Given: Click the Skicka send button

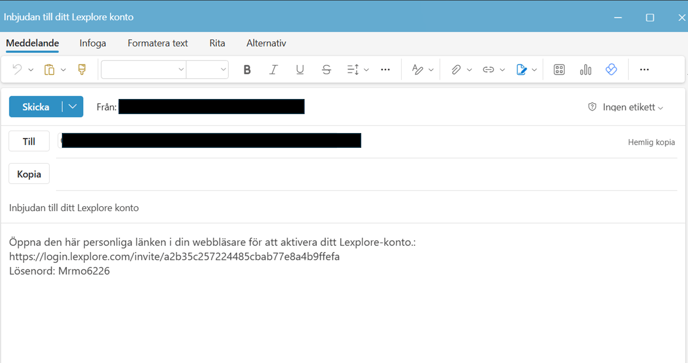Looking at the screenshot, I should [x=36, y=107].
